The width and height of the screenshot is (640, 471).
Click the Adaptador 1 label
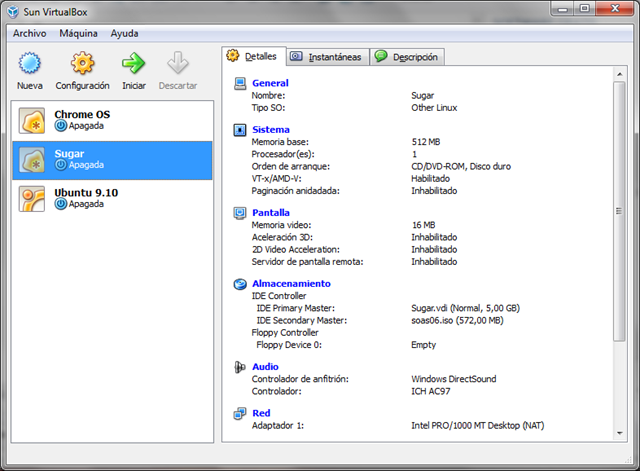coord(278,426)
